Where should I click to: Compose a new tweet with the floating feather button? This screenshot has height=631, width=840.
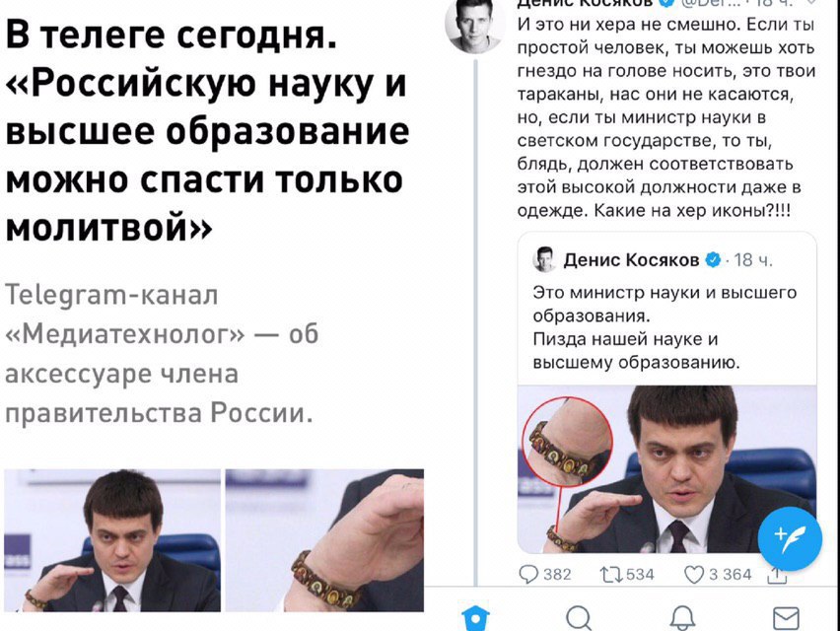click(x=790, y=538)
